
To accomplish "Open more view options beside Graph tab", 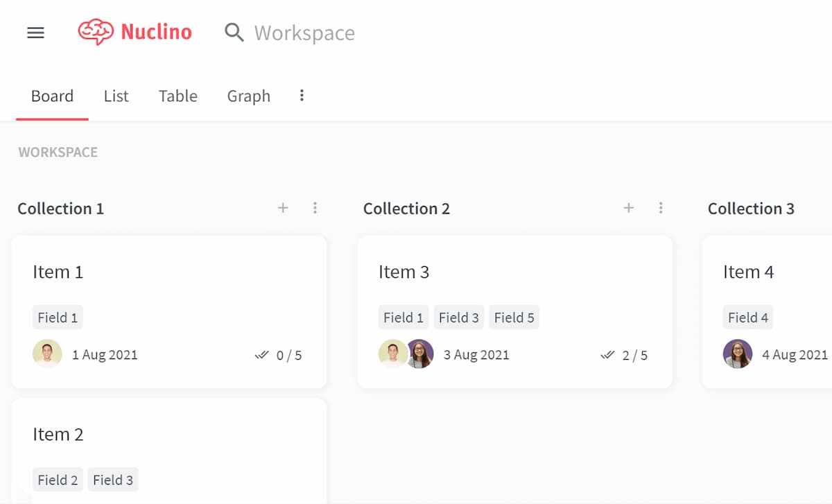I will (302, 96).
